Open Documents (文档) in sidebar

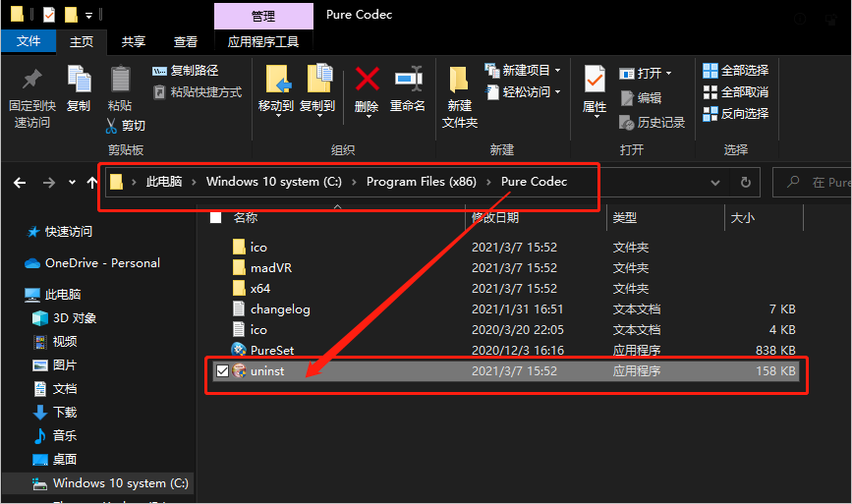(x=55, y=389)
